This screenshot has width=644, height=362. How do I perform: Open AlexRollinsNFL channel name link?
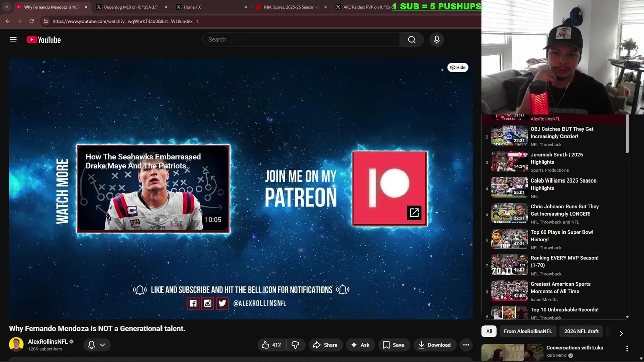click(x=48, y=342)
